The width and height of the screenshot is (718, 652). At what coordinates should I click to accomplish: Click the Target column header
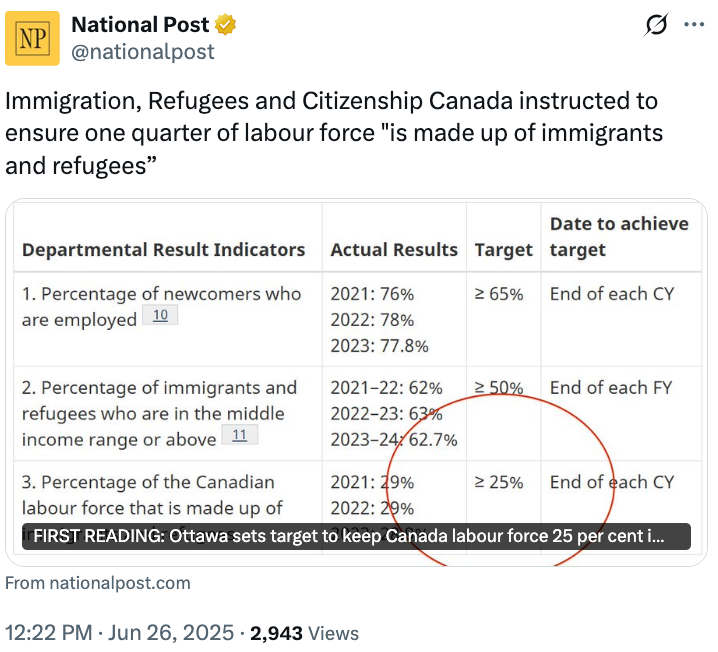tap(504, 250)
